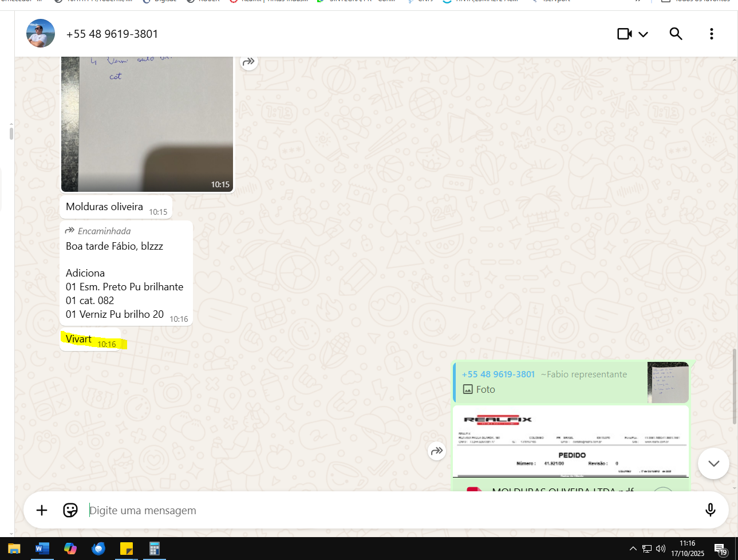
Task: Open the REALFIX PEDIDO document preview
Action: [570, 441]
